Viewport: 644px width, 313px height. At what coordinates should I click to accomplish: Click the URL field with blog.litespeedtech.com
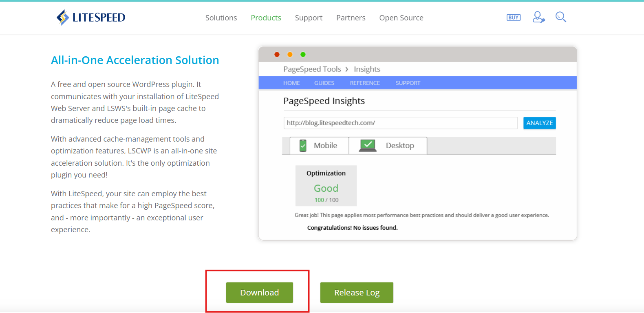[401, 123]
